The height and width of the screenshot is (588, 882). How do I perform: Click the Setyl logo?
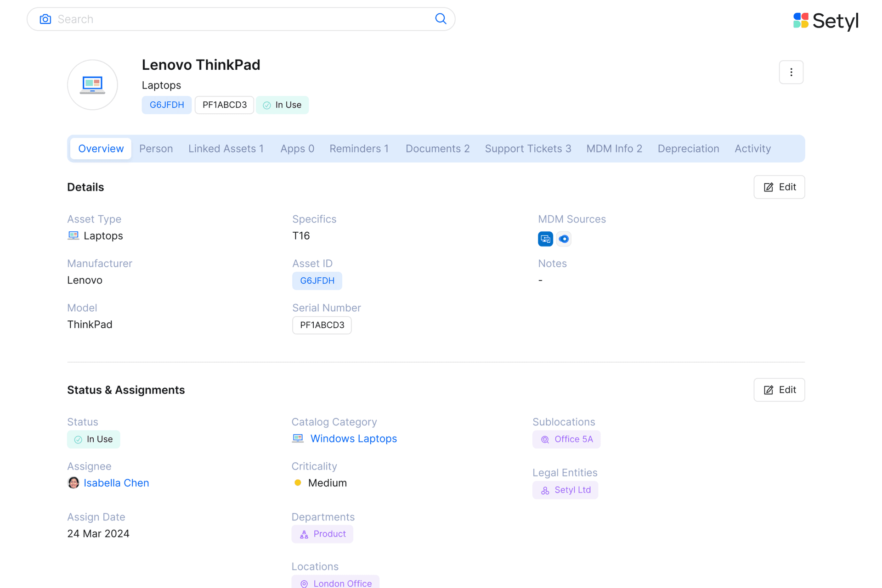tap(825, 21)
